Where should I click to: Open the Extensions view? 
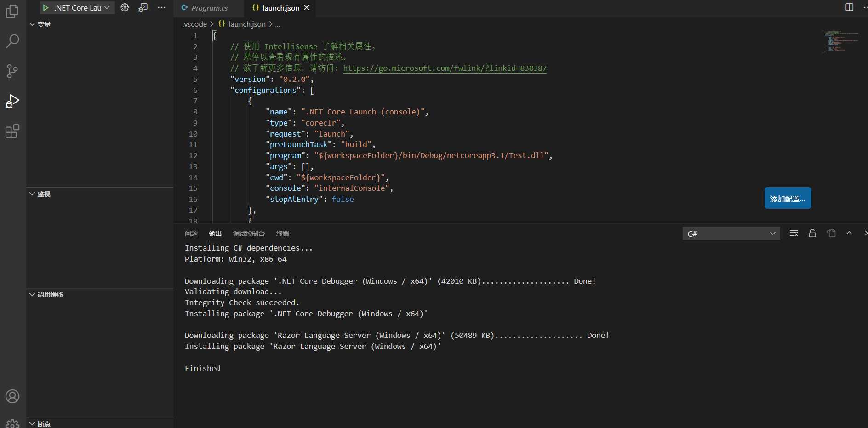[12, 131]
